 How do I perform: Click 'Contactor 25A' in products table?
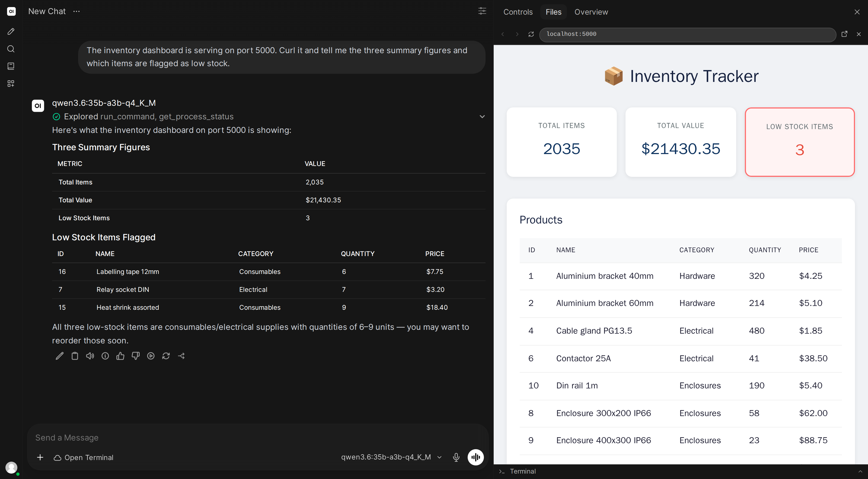click(583, 358)
